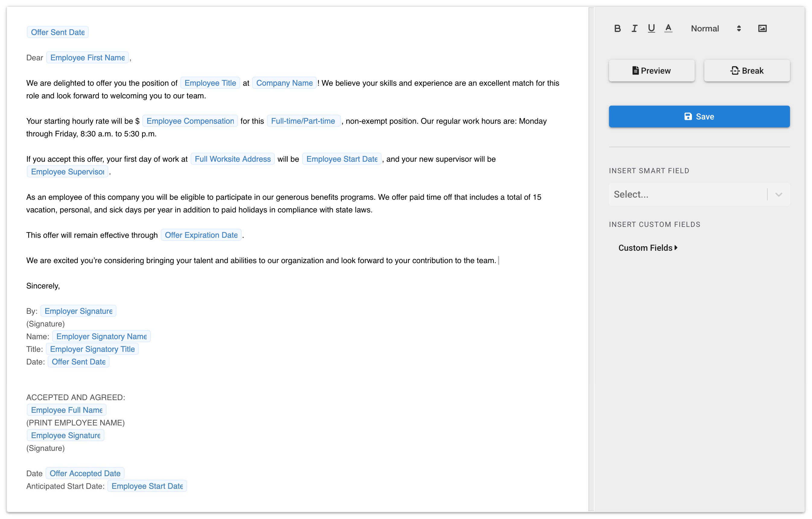This screenshot has height=519, width=812.
Task: Insert an image with the picture icon
Action: click(762, 28)
